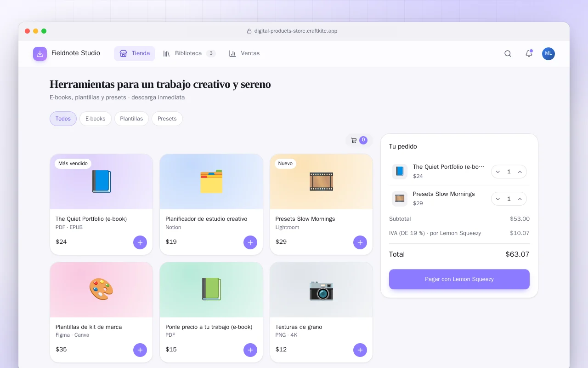Click the $53.00 subtotal amount
Screen dimensions: 588x368
click(520, 219)
